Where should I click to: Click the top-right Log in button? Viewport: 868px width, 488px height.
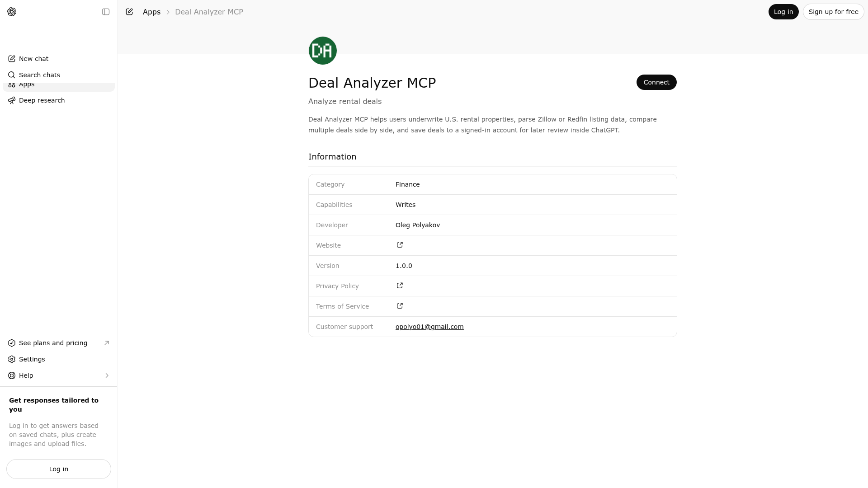pyautogui.click(x=783, y=12)
